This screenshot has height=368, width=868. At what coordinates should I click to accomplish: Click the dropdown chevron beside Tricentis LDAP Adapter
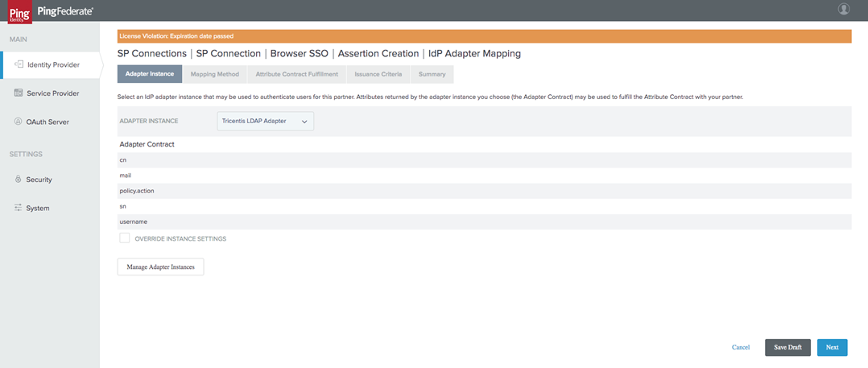tap(304, 122)
